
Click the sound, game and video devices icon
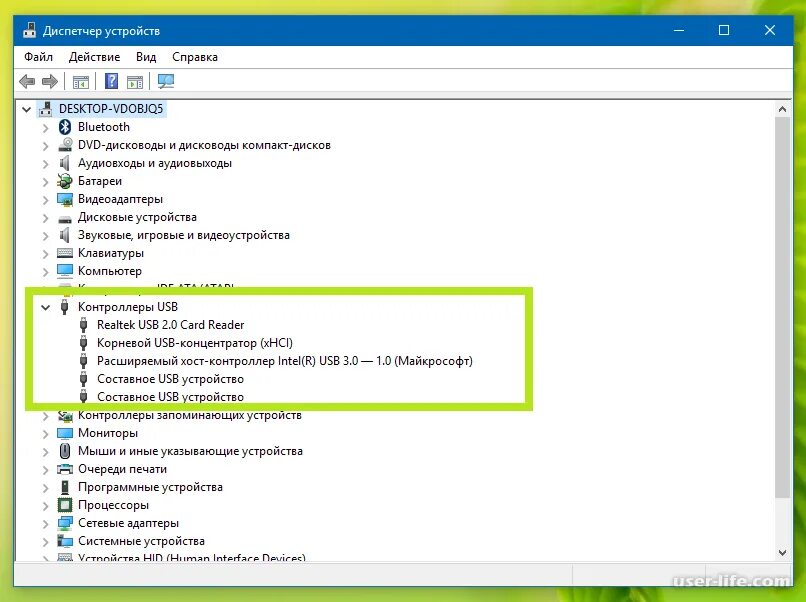point(65,235)
